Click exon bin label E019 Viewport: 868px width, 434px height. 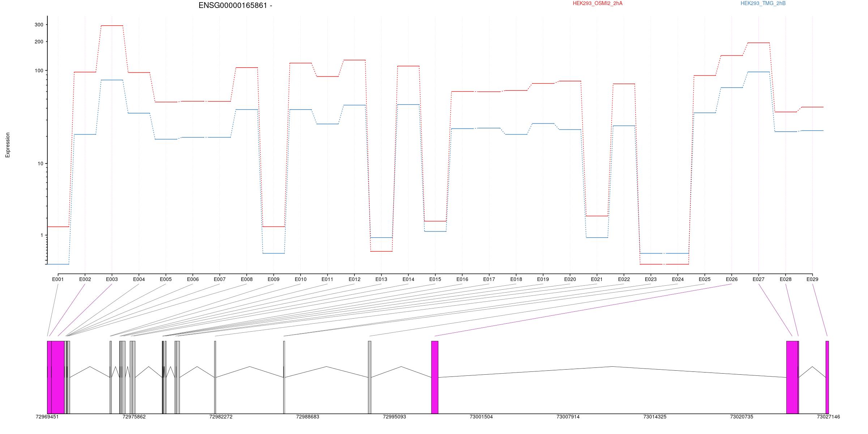pos(543,279)
